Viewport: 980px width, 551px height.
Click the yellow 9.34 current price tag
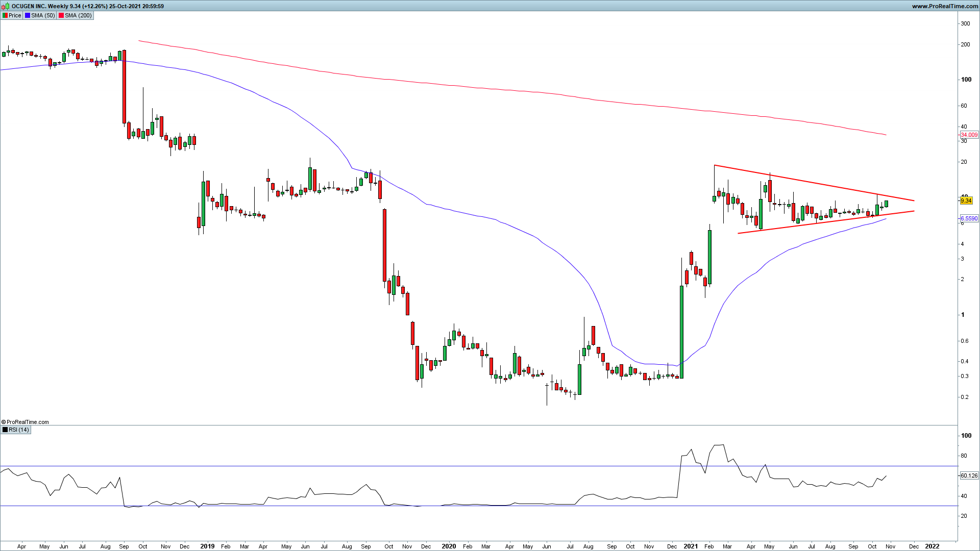coord(966,201)
